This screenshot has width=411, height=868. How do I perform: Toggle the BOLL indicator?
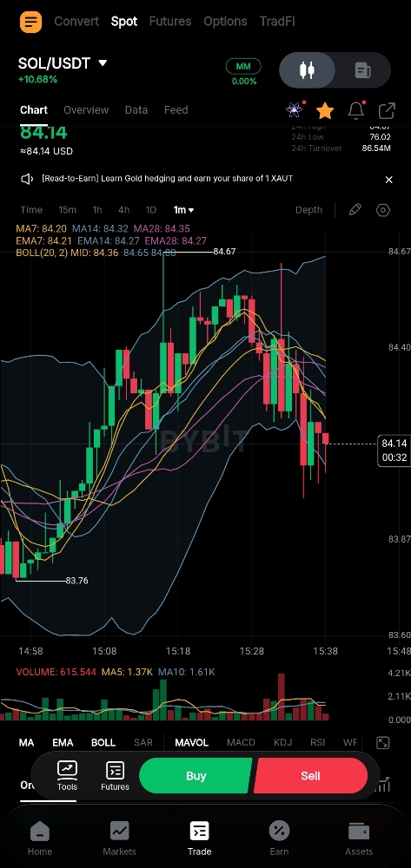pyautogui.click(x=103, y=742)
